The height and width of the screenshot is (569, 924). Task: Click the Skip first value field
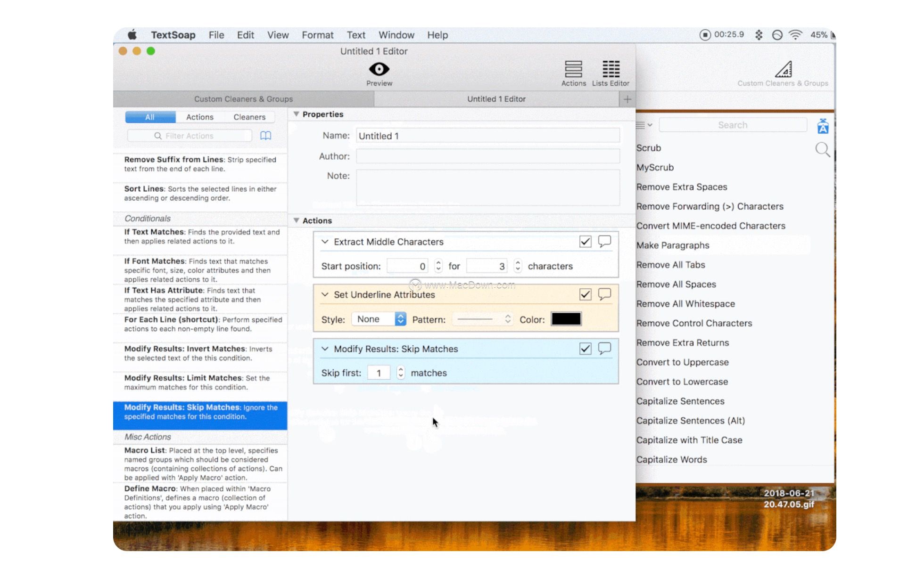pyautogui.click(x=379, y=373)
